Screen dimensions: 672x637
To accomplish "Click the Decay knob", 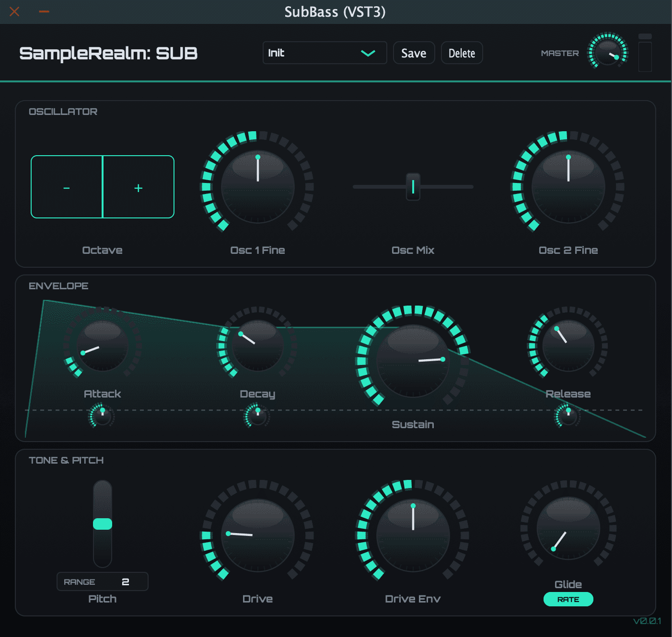I will coord(257,345).
